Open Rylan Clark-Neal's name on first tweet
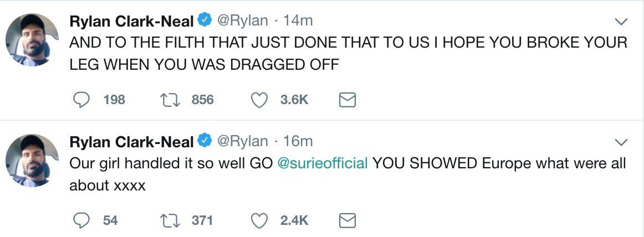Screen dimensions: 644x237 click(131, 22)
